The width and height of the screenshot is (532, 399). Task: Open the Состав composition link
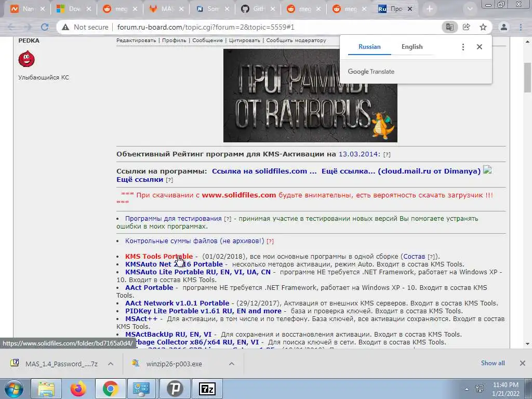pyautogui.click(x=414, y=257)
